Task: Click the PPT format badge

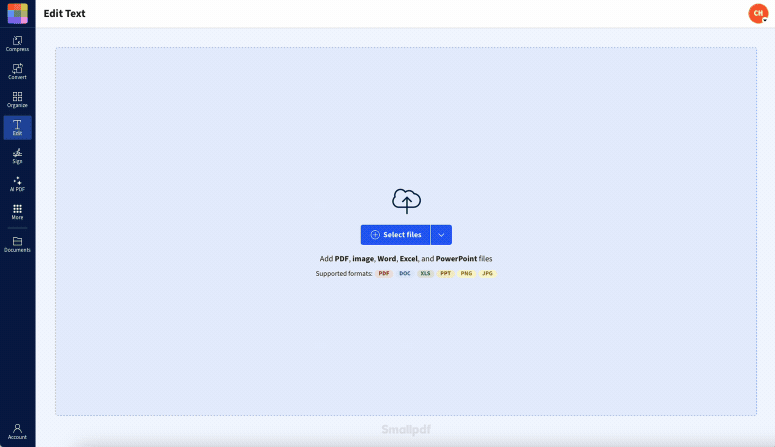Action: click(x=446, y=273)
